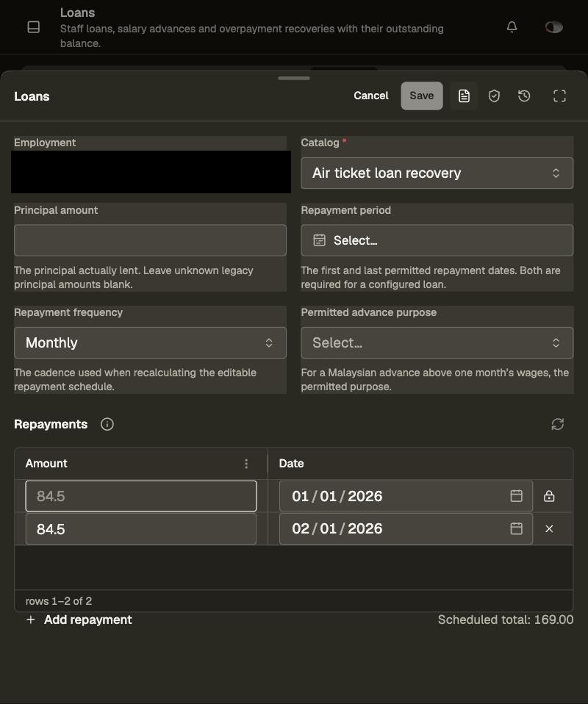Grab the drawer handle at the top
Viewport: 588px width, 704px height.
[x=294, y=78]
